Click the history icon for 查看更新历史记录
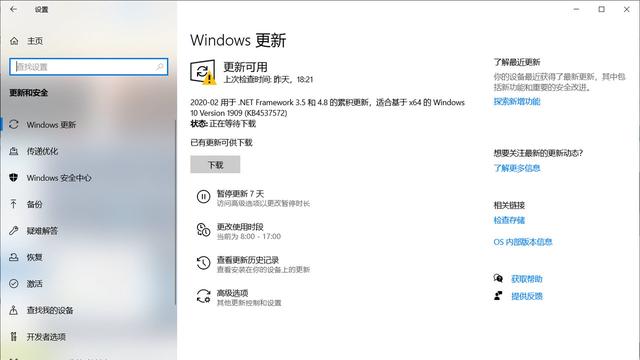This screenshot has height=360, width=640. click(x=203, y=263)
